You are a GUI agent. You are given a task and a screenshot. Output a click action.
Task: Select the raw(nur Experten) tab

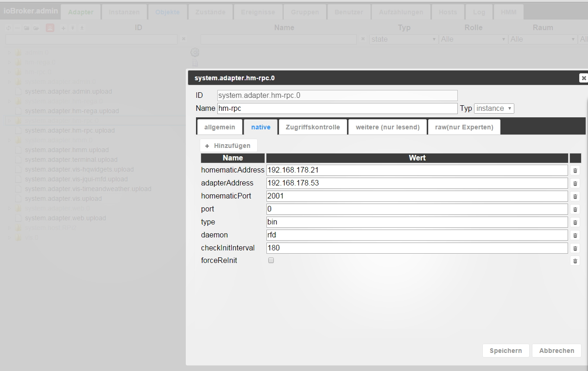(464, 127)
